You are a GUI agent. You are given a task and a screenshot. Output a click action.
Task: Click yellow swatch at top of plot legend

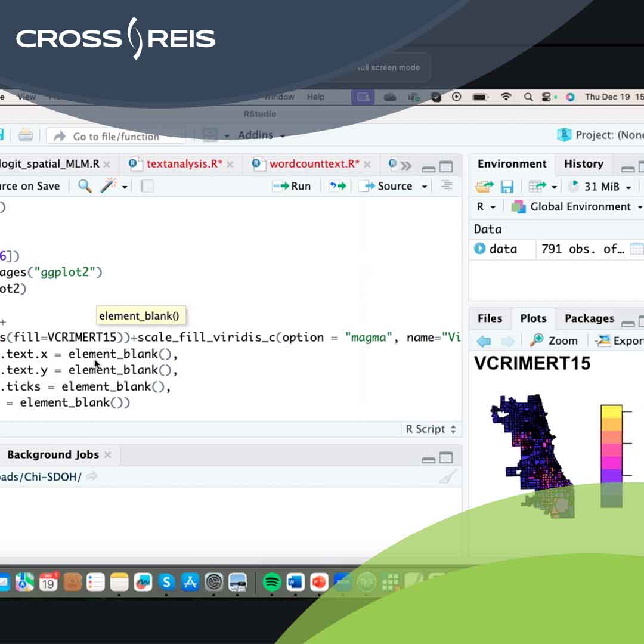[611, 411]
